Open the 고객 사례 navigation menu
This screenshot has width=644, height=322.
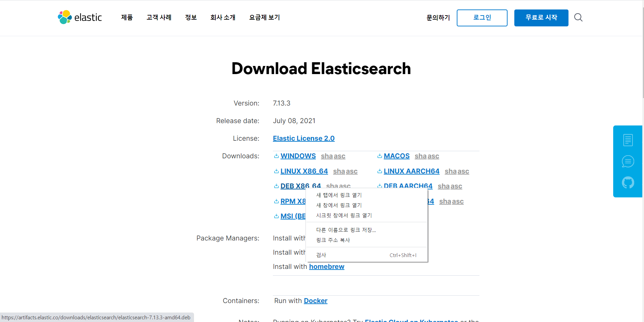tap(159, 18)
